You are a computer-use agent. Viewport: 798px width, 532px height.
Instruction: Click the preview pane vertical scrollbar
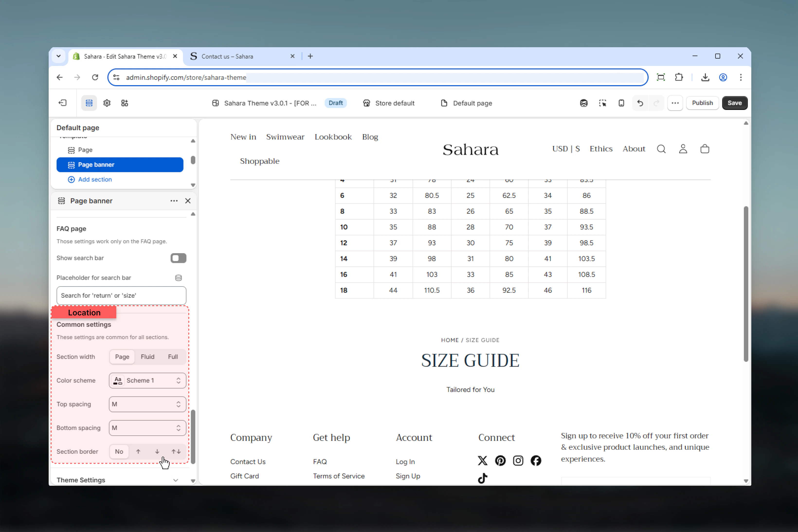tap(746, 284)
